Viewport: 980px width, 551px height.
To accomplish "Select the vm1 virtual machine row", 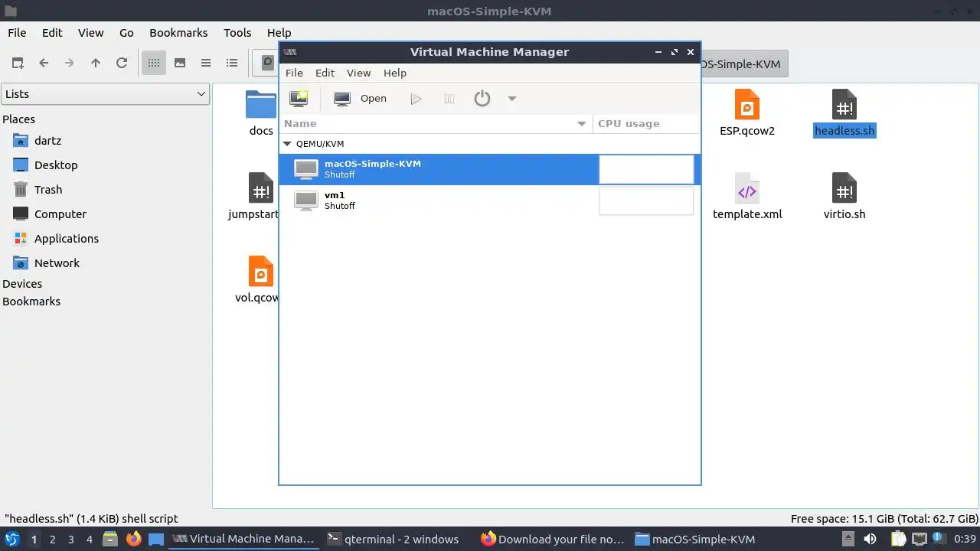I will (x=490, y=201).
